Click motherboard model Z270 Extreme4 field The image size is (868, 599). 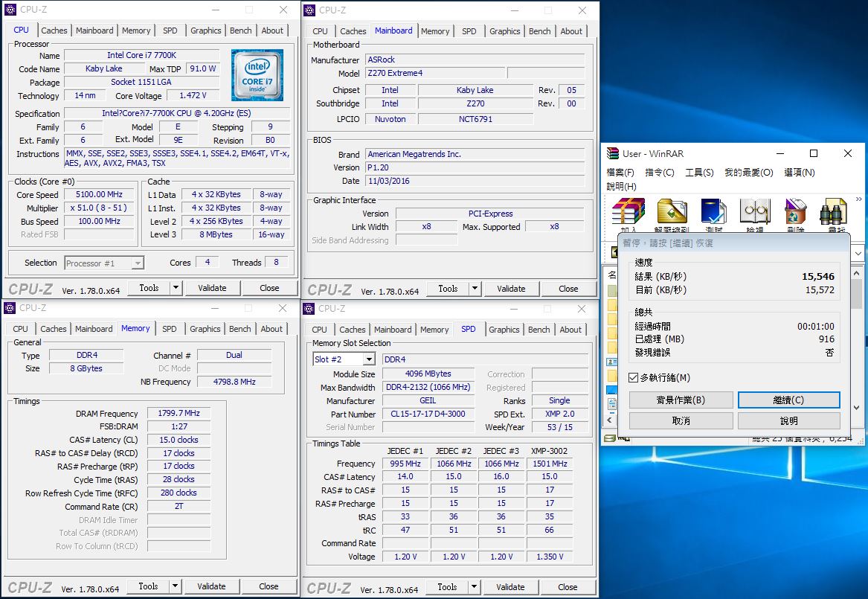tap(435, 73)
